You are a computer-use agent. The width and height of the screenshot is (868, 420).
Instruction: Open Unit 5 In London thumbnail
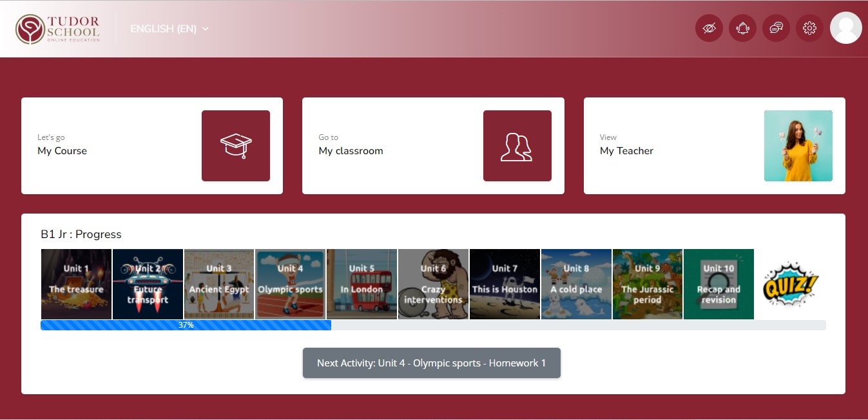pyautogui.click(x=362, y=284)
